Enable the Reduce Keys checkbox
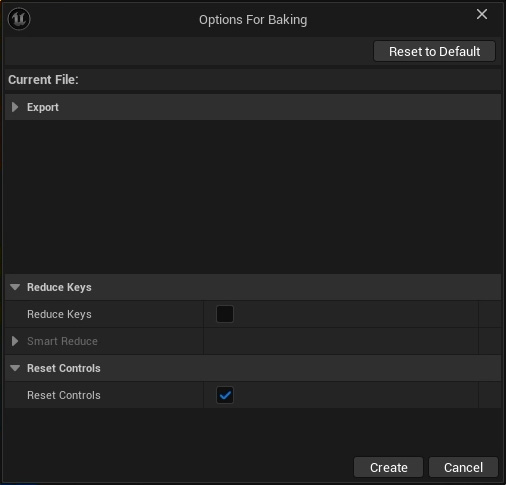This screenshot has width=506, height=485. (225, 314)
